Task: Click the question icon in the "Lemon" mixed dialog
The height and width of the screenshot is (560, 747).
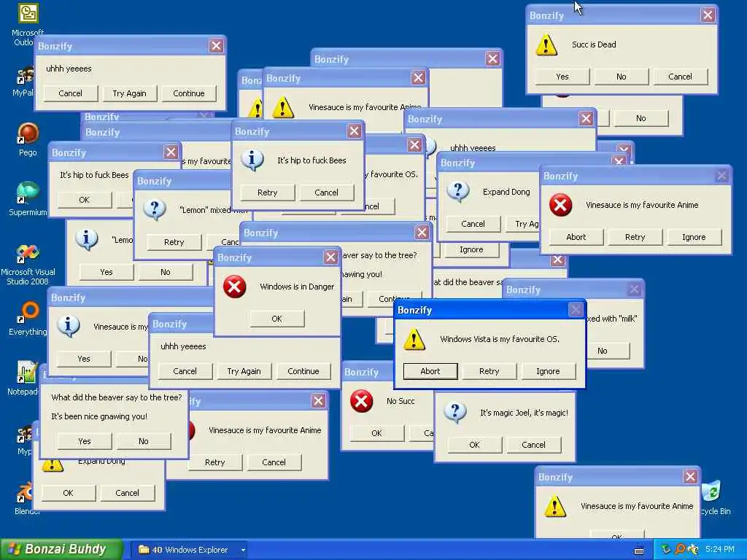Action: [x=155, y=209]
